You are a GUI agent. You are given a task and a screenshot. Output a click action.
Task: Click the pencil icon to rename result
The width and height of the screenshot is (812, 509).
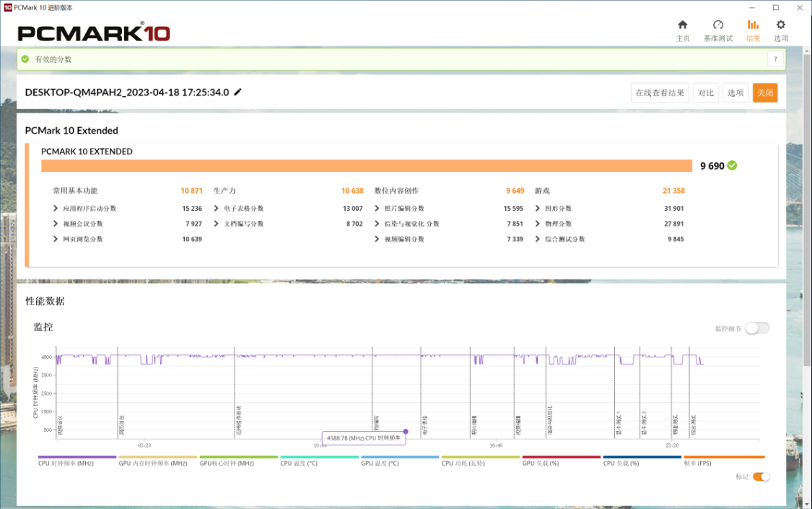(x=237, y=92)
